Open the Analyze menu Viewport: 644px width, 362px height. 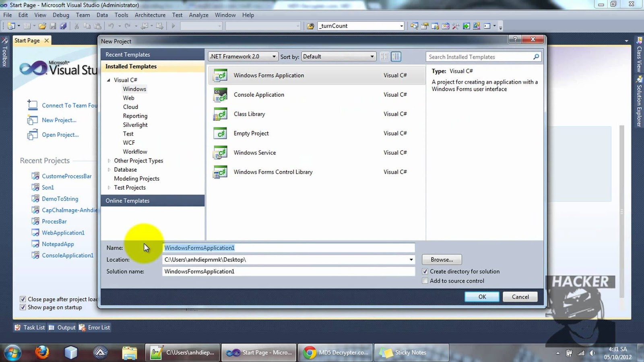click(199, 15)
